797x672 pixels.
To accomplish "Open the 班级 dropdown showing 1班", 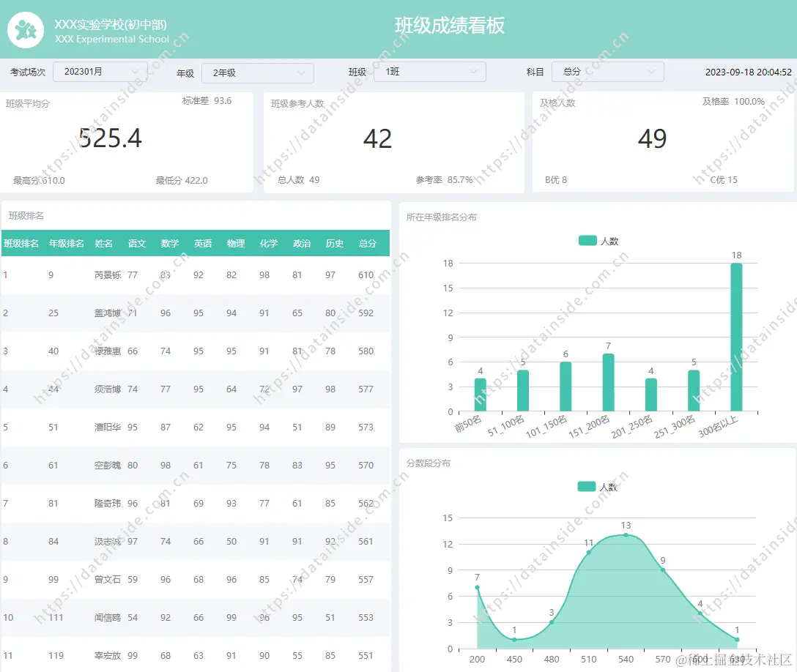I will pos(429,72).
